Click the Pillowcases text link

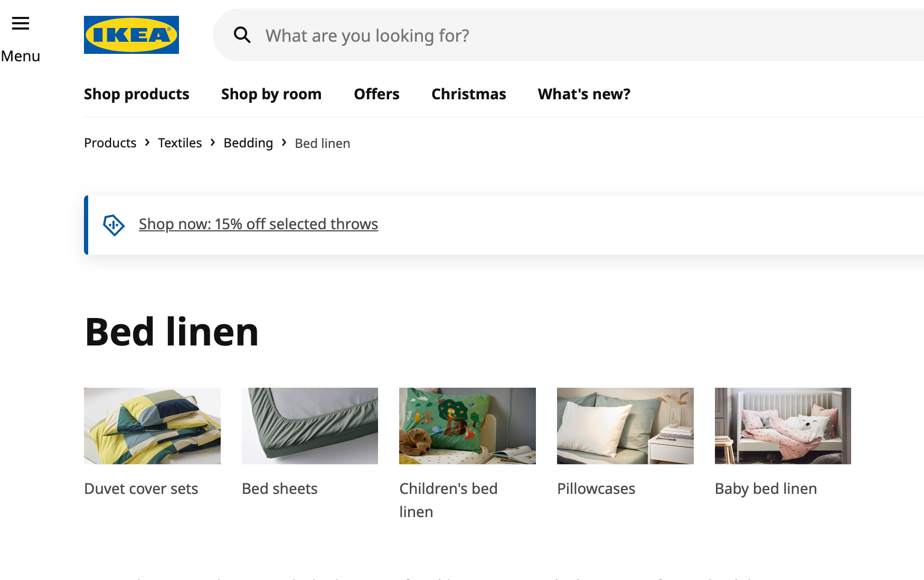(596, 489)
